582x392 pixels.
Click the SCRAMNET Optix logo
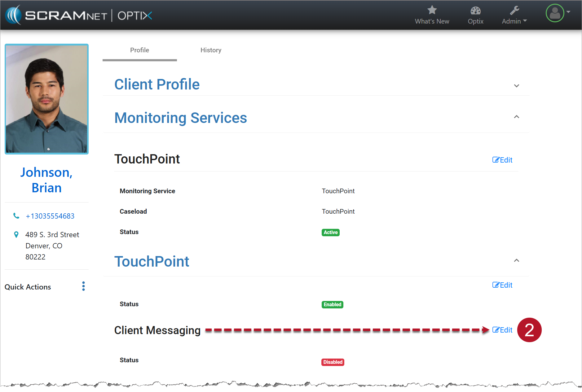click(x=79, y=15)
